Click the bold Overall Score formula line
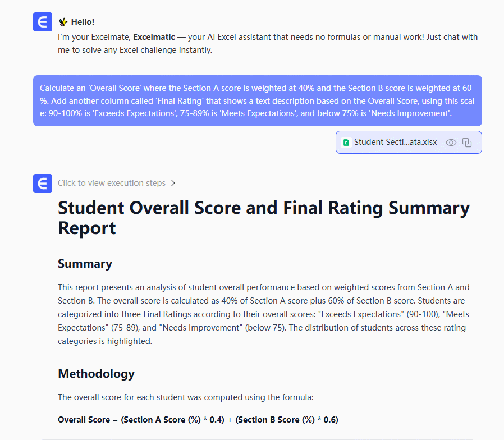The height and width of the screenshot is (440, 504). [198, 420]
